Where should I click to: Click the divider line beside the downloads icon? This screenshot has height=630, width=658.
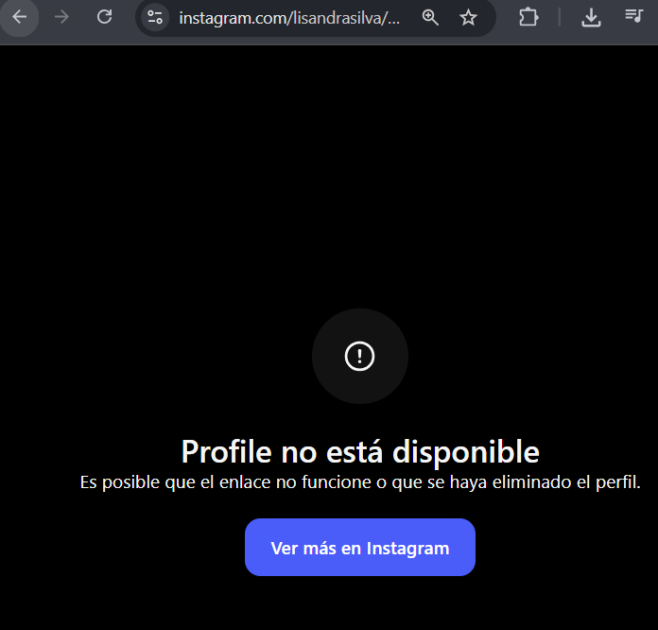tap(560, 17)
